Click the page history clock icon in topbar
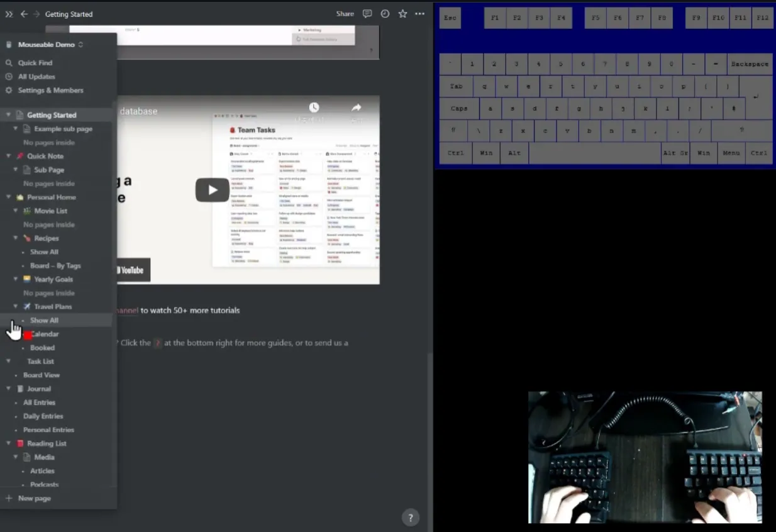The height and width of the screenshot is (532, 776). tap(385, 13)
